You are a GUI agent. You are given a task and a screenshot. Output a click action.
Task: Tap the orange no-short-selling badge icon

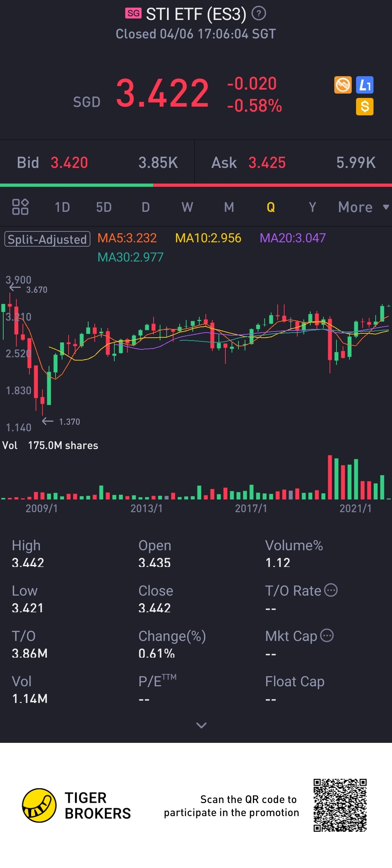[x=343, y=85]
